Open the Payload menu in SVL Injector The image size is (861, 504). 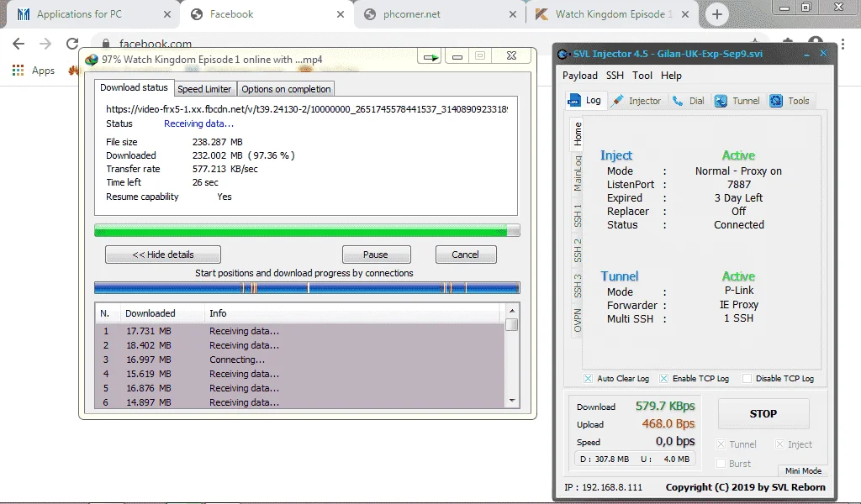[x=580, y=76]
